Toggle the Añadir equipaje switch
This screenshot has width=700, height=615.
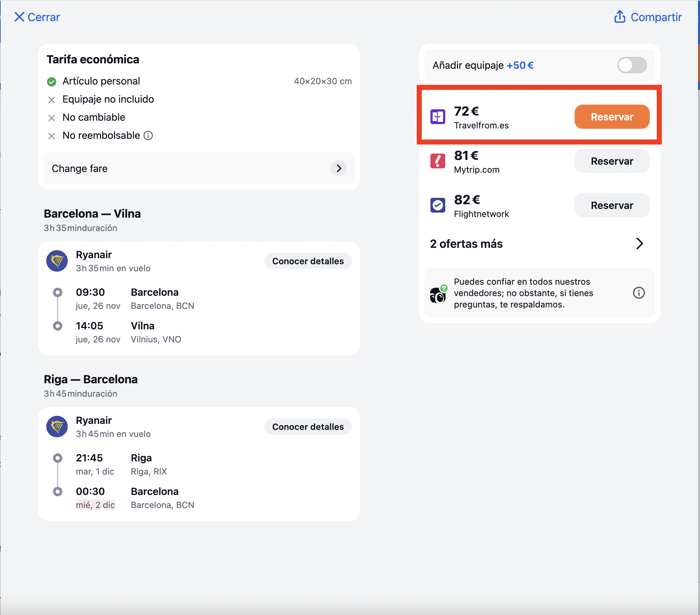[x=632, y=65]
